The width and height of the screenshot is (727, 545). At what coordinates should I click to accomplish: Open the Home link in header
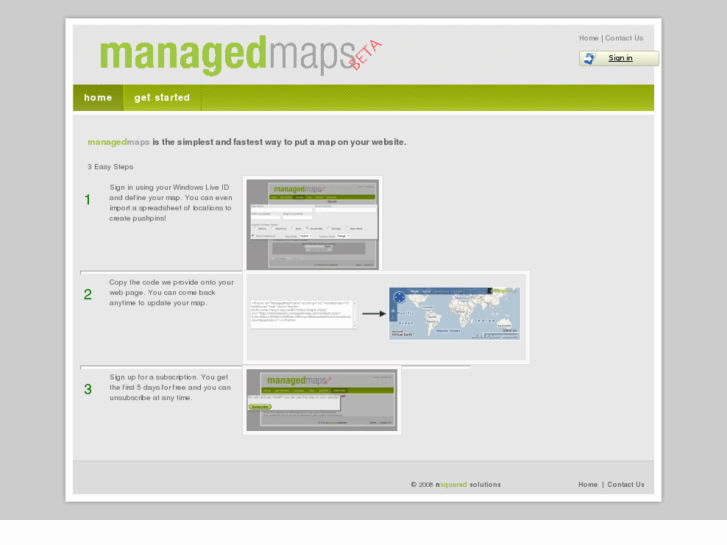(x=588, y=38)
